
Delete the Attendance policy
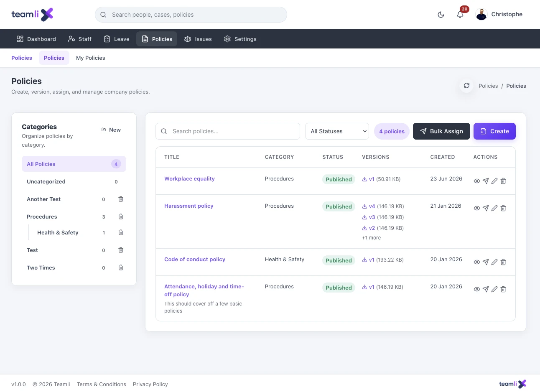click(x=503, y=289)
